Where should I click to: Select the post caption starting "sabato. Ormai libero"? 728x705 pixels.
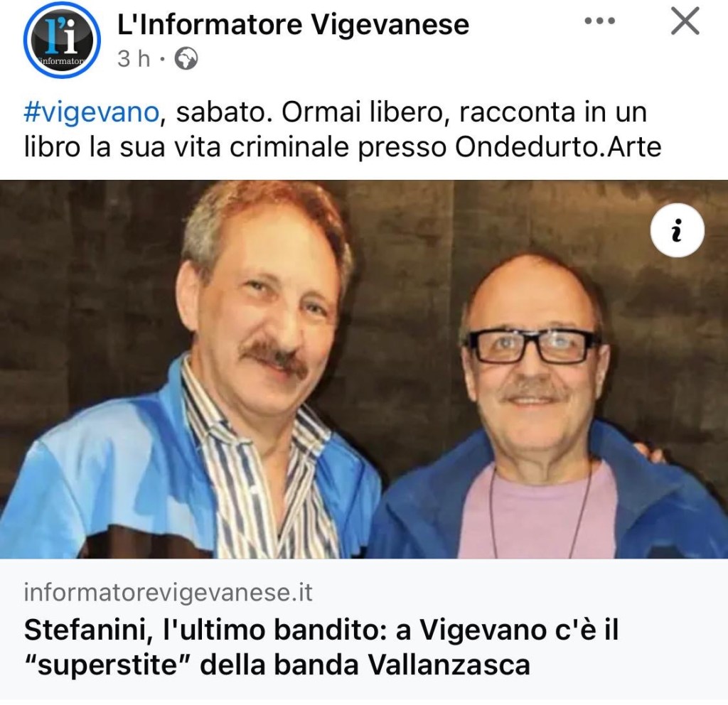coord(343,130)
